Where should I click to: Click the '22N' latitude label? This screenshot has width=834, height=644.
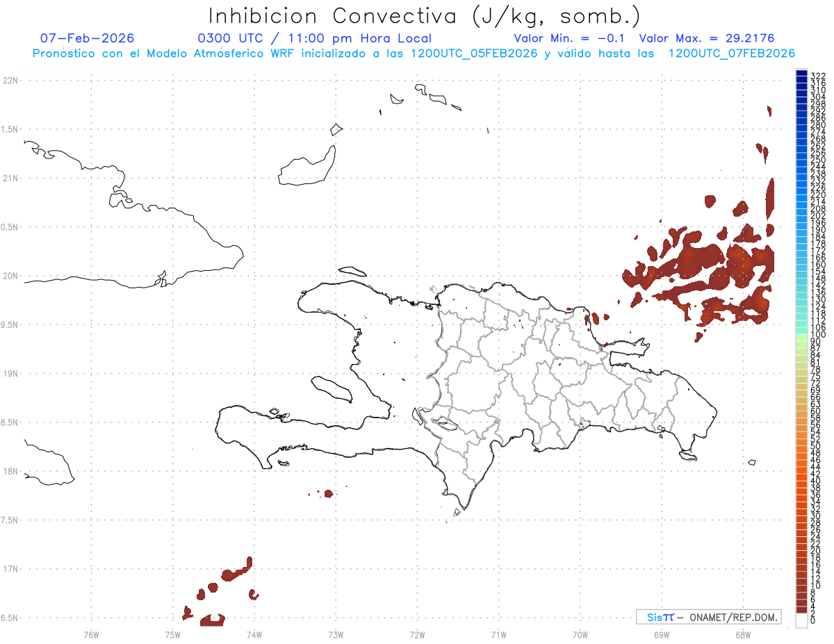10,81
